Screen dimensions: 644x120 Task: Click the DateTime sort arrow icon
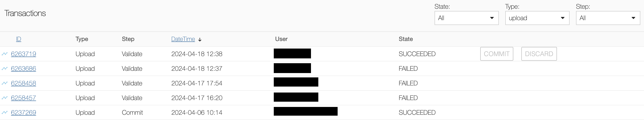point(200,39)
